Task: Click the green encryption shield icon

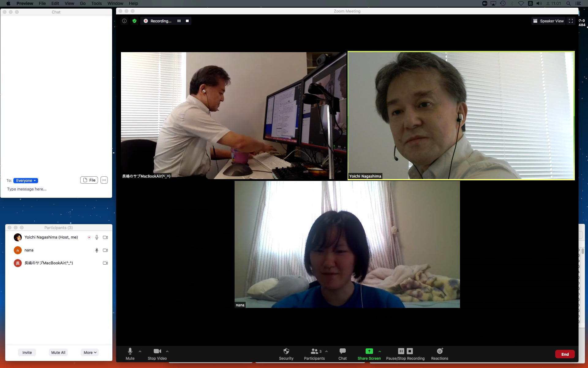Action: [134, 21]
